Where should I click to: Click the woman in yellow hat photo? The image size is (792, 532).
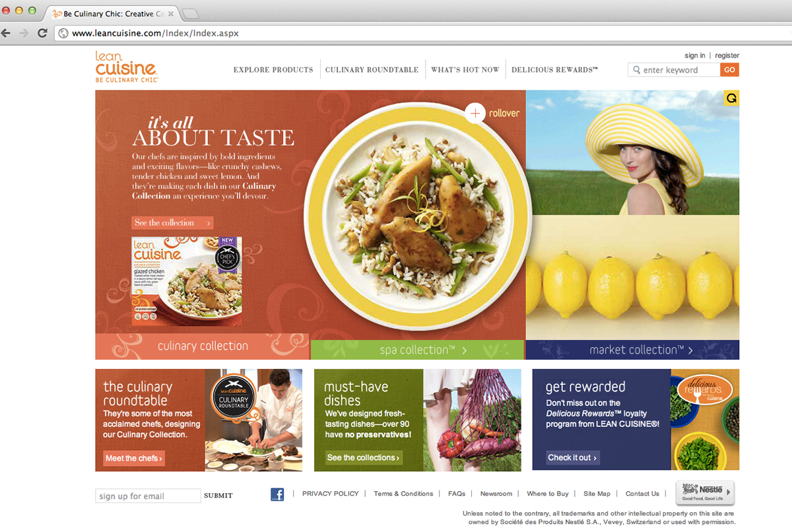[632, 152]
